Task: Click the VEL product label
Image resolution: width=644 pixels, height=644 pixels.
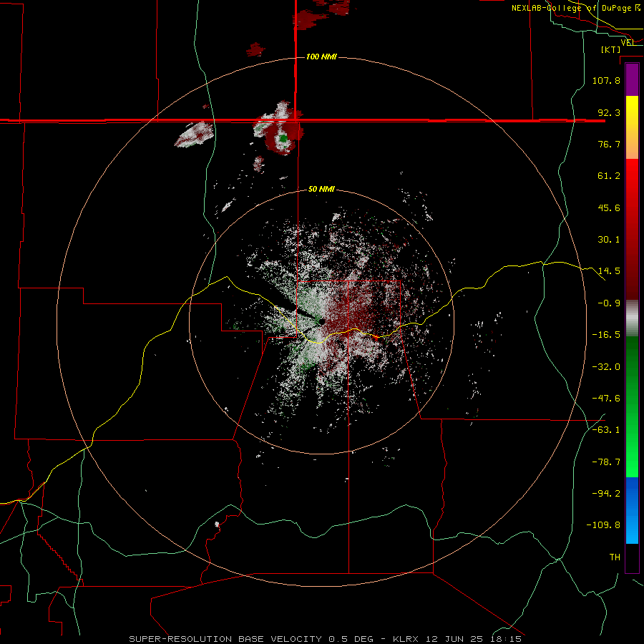Action: pos(628,42)
